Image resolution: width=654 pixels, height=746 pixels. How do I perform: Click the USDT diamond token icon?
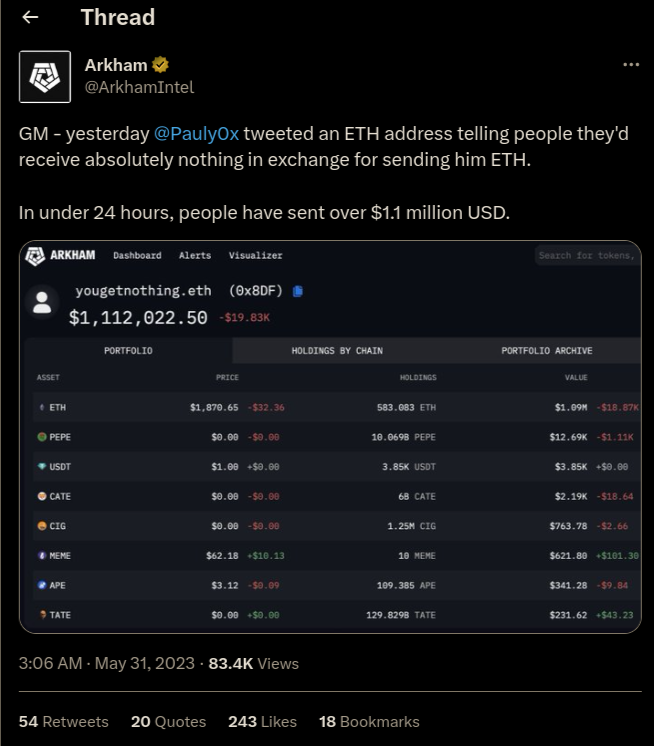coord(42,466)
